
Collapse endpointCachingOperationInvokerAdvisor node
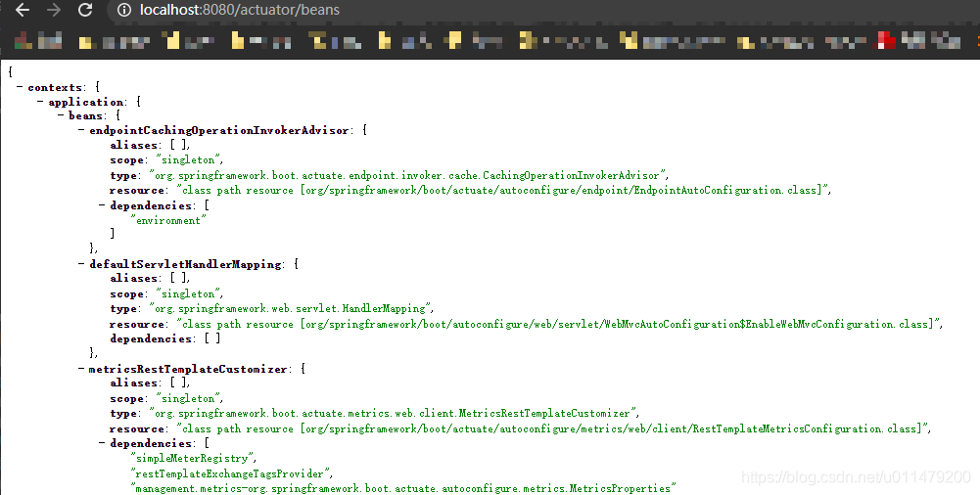tap(81, 130)
